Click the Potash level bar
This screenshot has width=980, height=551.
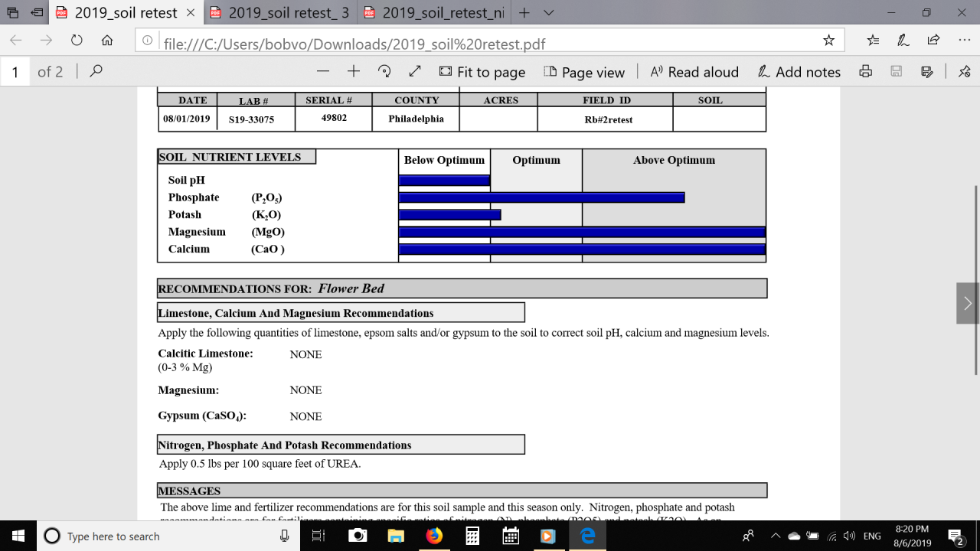click(x=450, y=215)
